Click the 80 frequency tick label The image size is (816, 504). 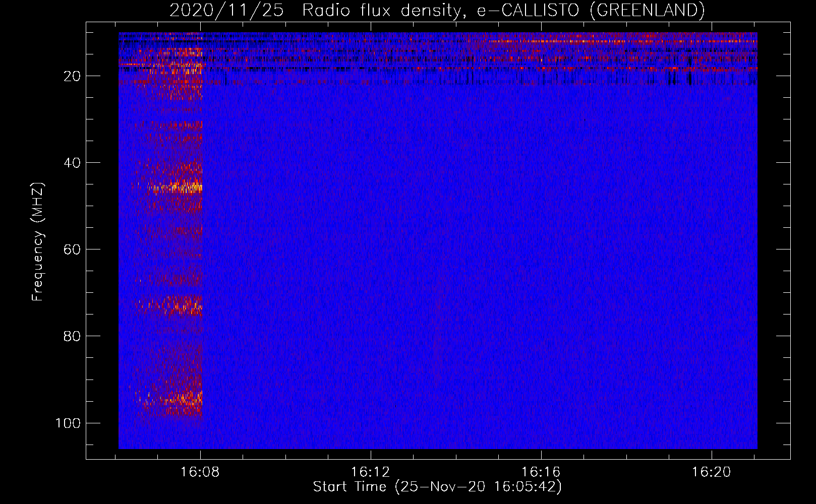click(x=72, y=336)
